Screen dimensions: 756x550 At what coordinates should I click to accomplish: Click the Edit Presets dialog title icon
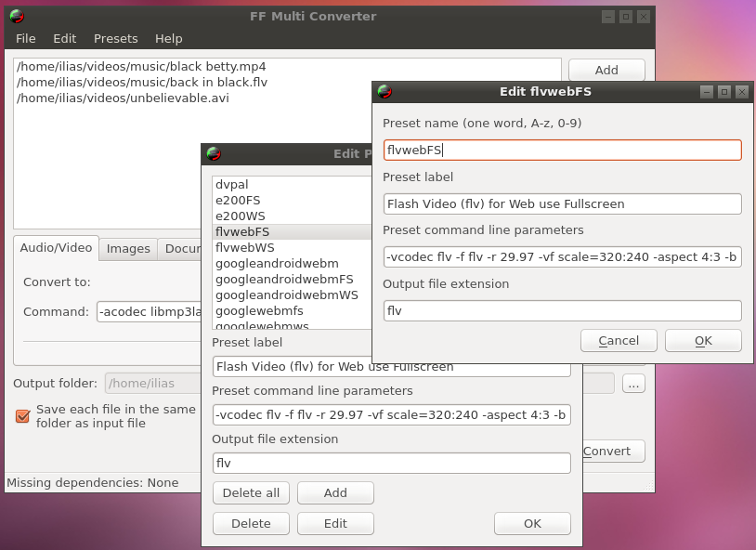pyautogui.click(x=214, y=154)
